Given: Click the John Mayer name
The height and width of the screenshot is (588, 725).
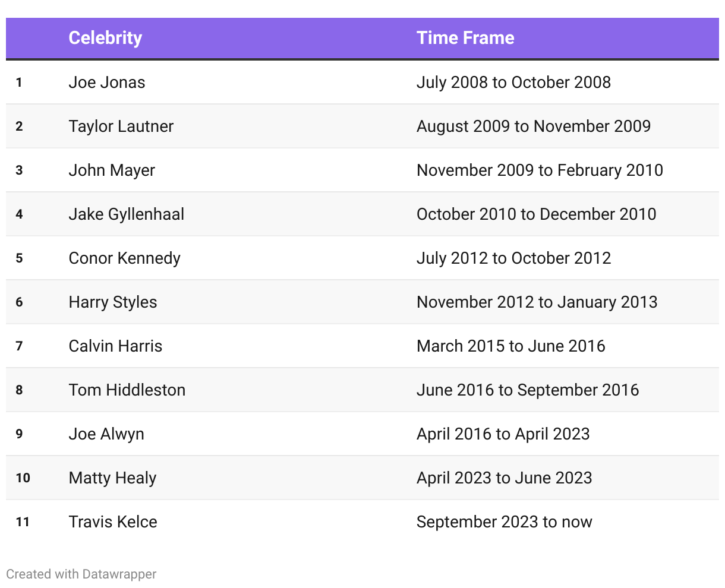Looking at the screenshot, I should (112, 170).
